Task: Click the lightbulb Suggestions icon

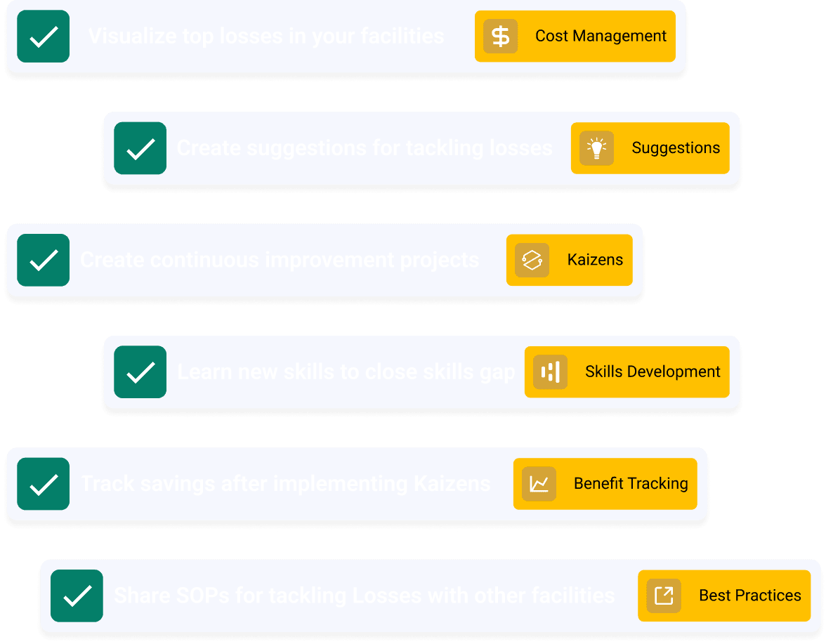Action: coord(596,148)
